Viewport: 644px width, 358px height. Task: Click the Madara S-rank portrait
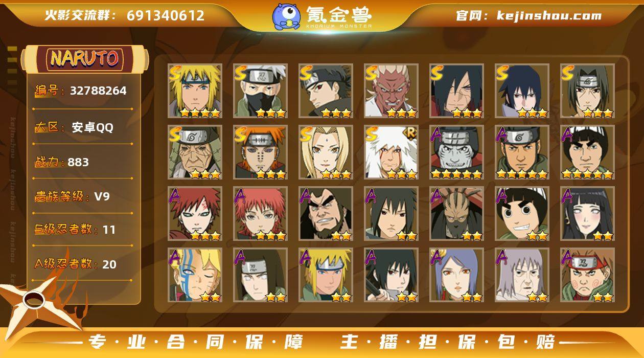456,91
